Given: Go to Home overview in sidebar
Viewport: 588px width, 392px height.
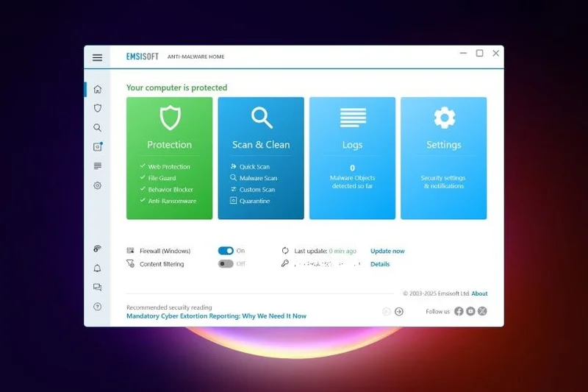Looking at the screenshot, I should click(x=98, y=89).
